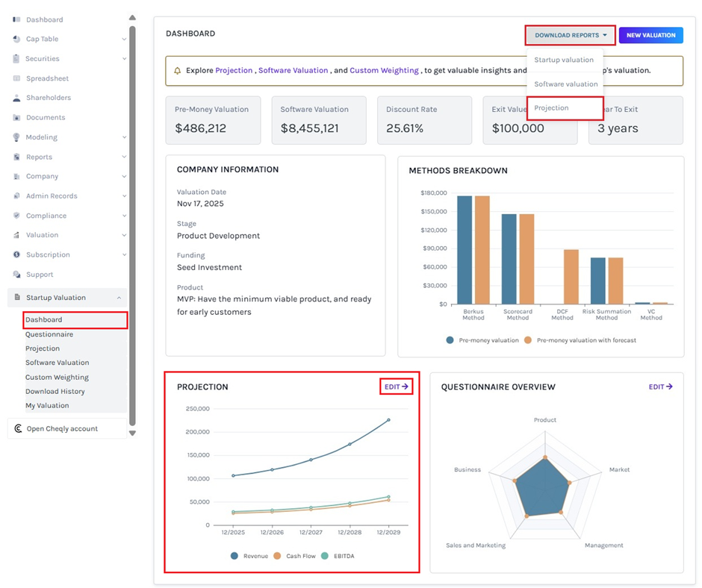Open Cap Table via its sidebar icon
This screenshot has width=702, height=588.
coord(18,39)
